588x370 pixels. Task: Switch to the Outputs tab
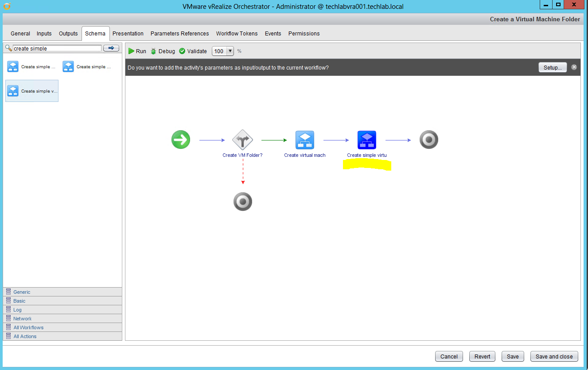(x=68, y=34)
